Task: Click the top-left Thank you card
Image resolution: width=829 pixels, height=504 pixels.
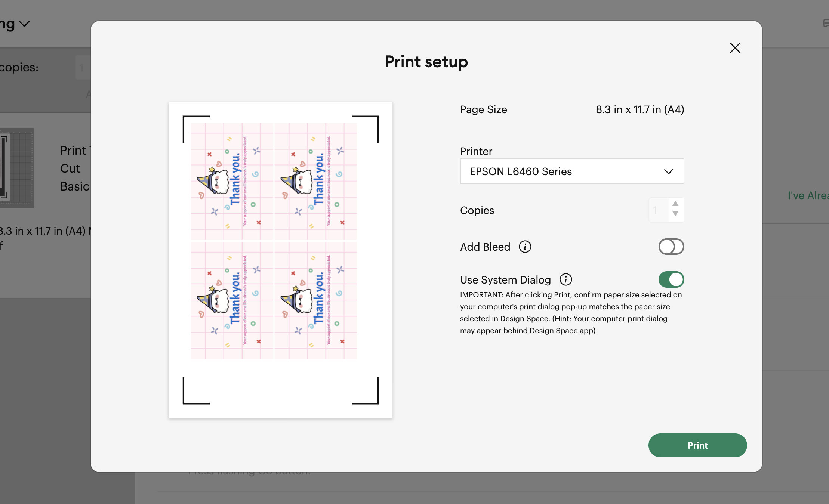Action: click(232, 181)
